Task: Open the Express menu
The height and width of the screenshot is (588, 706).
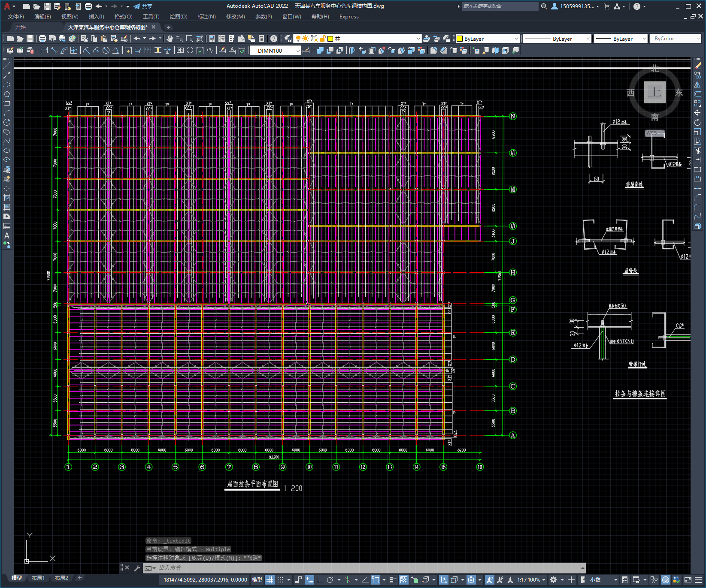Action: [349, 17]
